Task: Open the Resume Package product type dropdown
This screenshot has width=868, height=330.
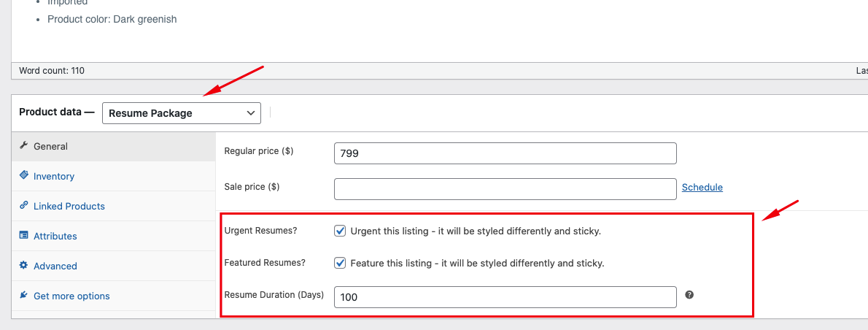Action: (181, 113)
